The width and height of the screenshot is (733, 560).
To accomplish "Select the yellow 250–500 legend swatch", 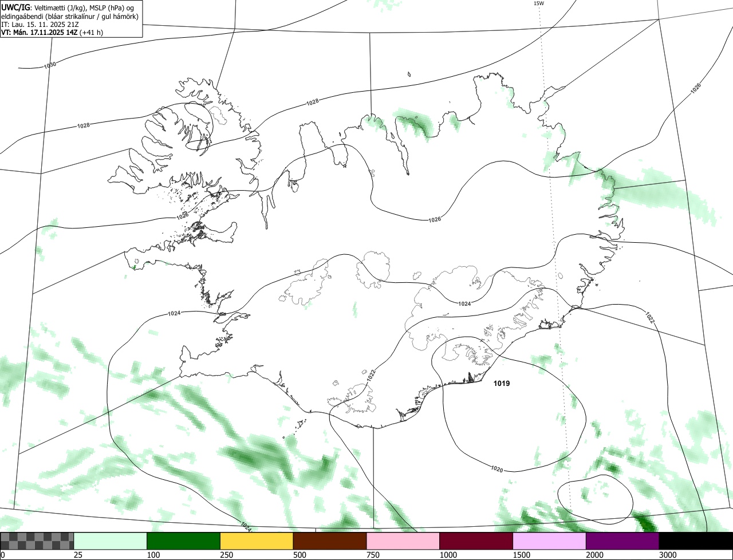I will pyautogui.click(x=257, y=541).
